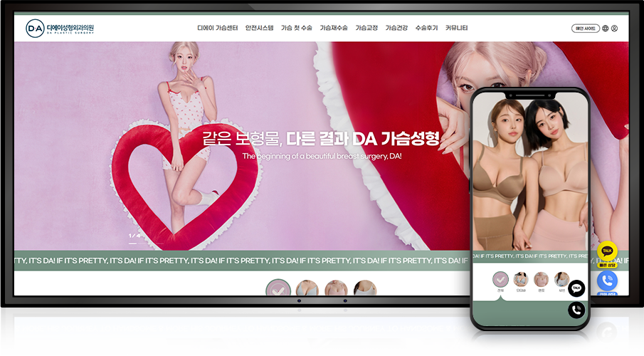This screenshot has width=644, height=356.
Task: Tap the pink bra thumbnail on phone
Action: point(542,280)
